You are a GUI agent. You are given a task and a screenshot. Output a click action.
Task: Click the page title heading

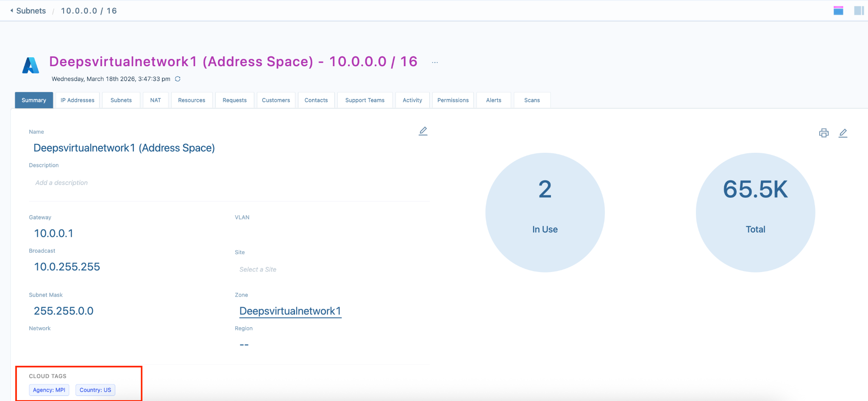tap(234, 62)
